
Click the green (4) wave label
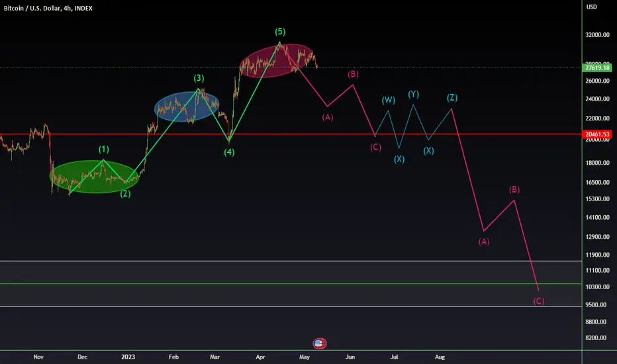(229, 152)
